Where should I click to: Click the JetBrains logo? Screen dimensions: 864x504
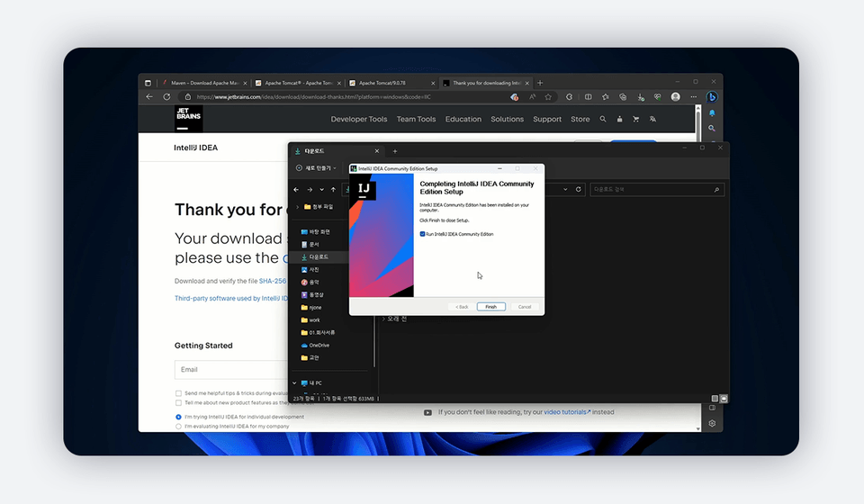[188, 119]
